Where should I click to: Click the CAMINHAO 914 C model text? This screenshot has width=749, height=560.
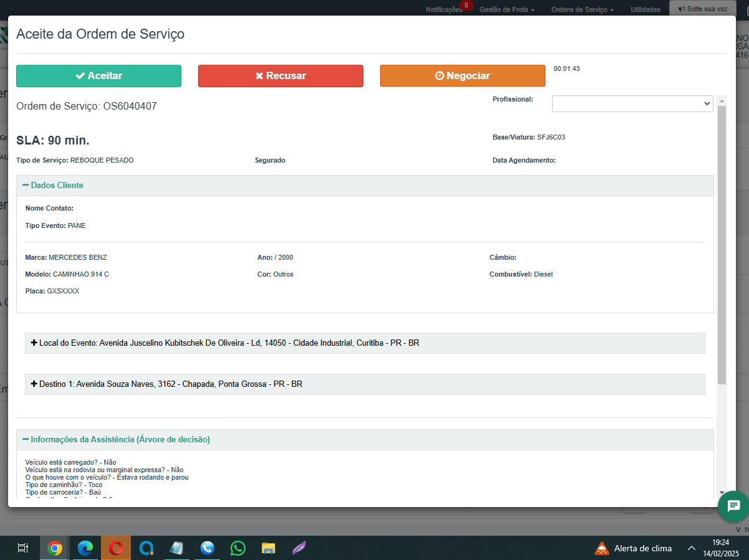coord(81,274)
